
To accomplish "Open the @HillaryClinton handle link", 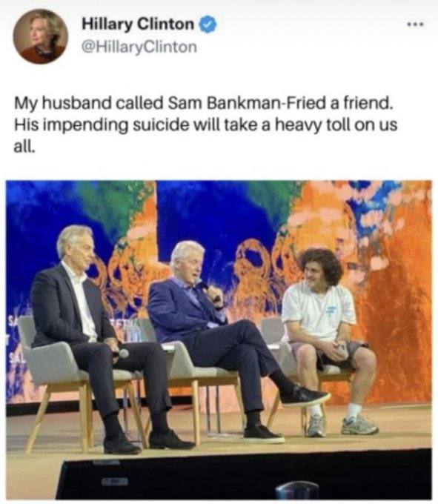I will [139, 47].
